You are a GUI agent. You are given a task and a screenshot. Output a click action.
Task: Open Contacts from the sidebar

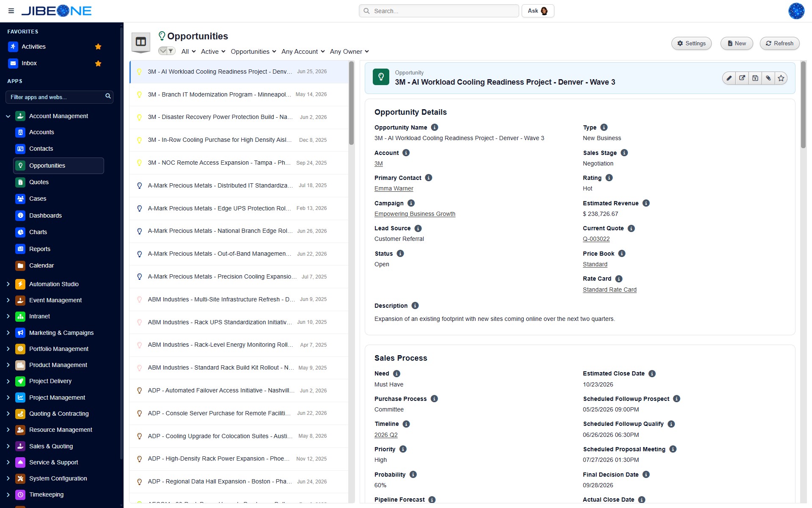pyautogui.click(x=41, y=149)
